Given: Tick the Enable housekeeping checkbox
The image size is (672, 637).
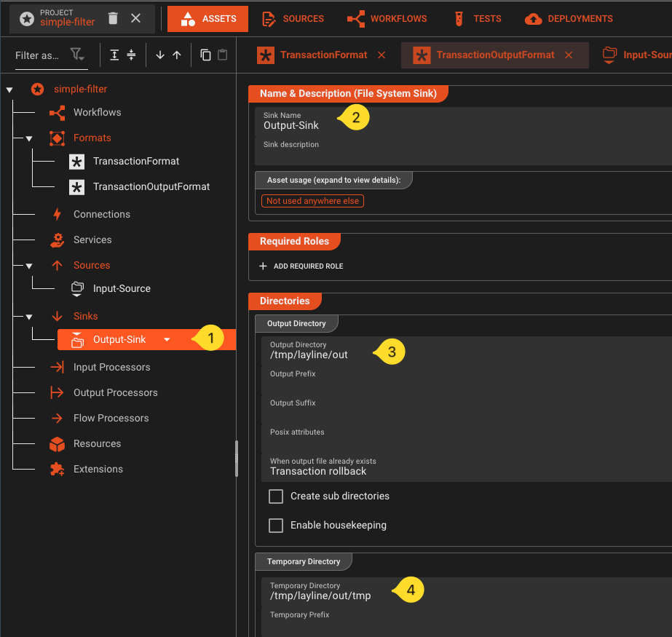Looking at the screenshot, I should point(276,526).
